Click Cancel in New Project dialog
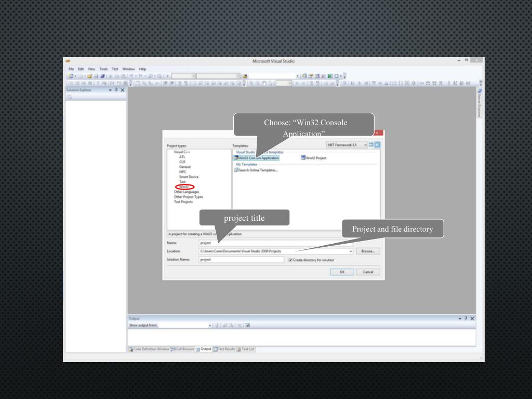Viewport: 532px width, 399px height. 368,272
